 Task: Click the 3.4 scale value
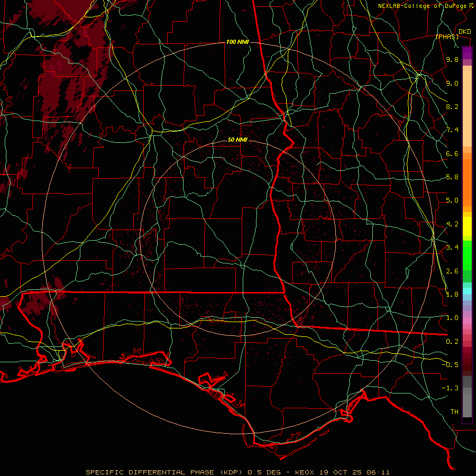click(x=452, y=248)
